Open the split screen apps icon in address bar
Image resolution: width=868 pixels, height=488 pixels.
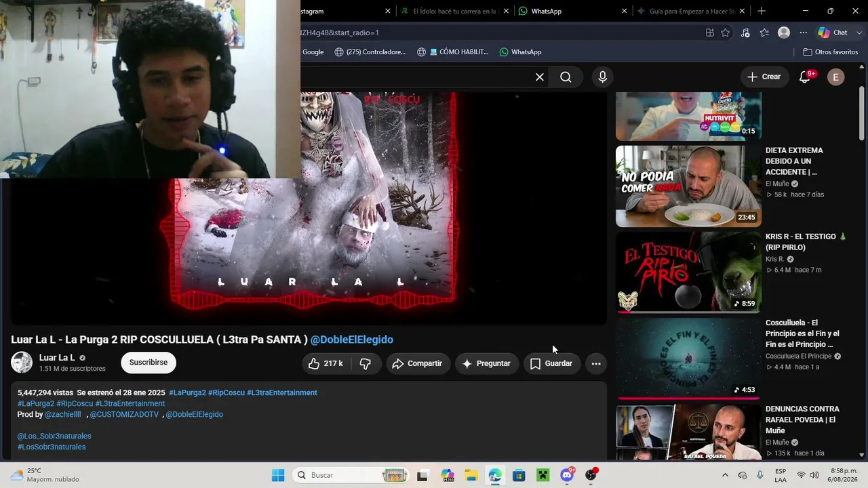click(710, 33)
